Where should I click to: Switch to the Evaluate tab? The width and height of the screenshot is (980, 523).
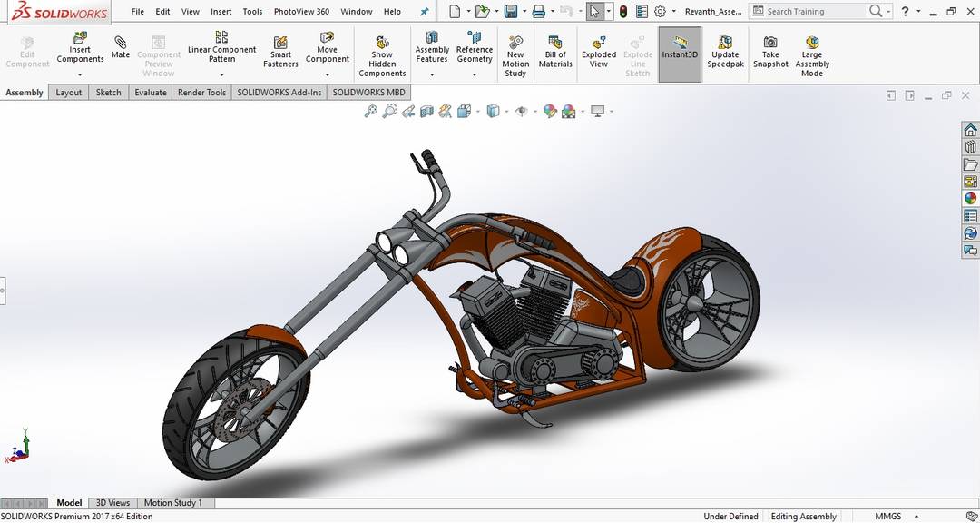point(151,93)
